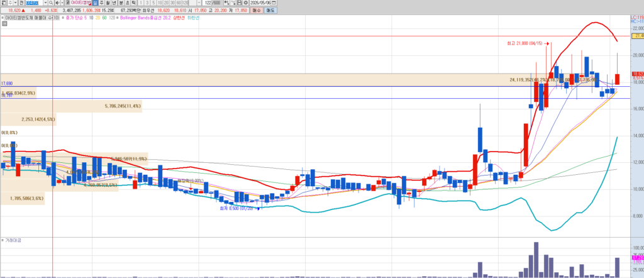Choose the 120 interval button
The image size is (644, 278).
186,3
